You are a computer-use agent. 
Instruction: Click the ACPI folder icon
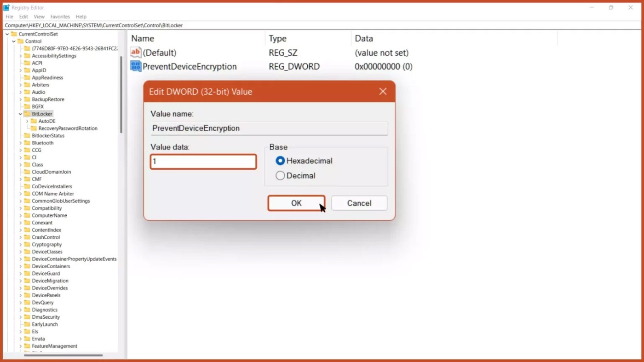click(27, 63)
